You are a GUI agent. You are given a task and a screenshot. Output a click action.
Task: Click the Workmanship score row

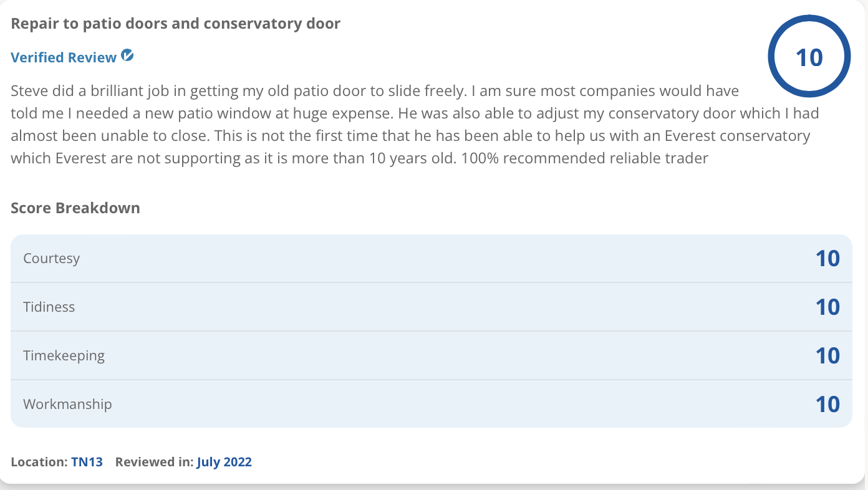[432, 404]
